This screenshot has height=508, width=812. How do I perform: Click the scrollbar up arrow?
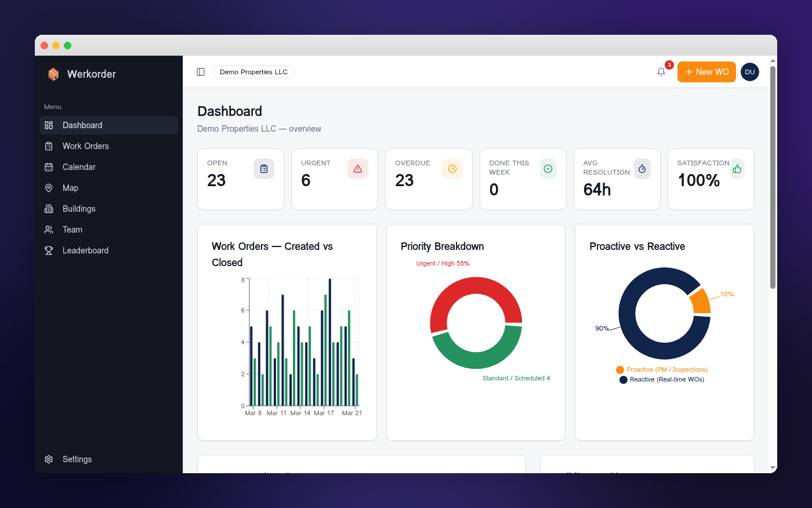click(x=773, y=61)
